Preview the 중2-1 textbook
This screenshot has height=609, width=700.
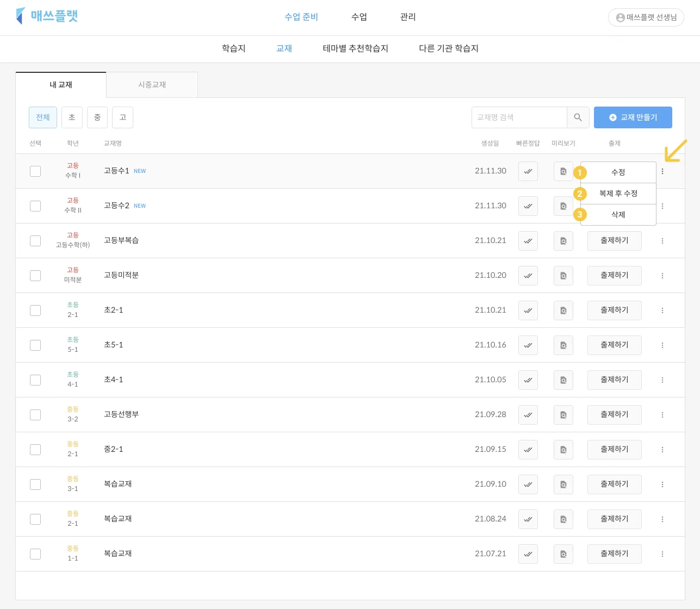(563, 450)
